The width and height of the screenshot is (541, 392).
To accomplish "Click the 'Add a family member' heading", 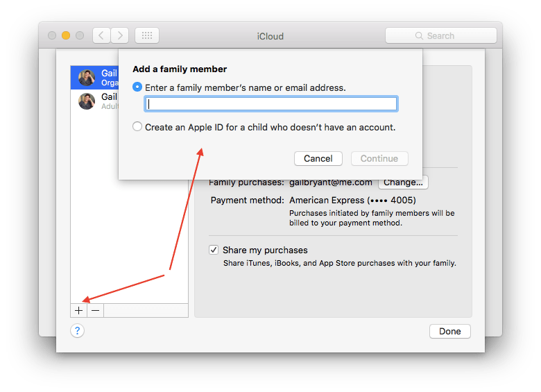I will pyautogui.click(x=180, y=69).
